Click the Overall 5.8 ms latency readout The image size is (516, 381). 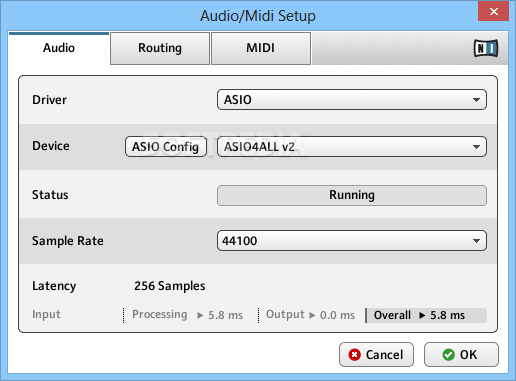(x=426, y=315)
